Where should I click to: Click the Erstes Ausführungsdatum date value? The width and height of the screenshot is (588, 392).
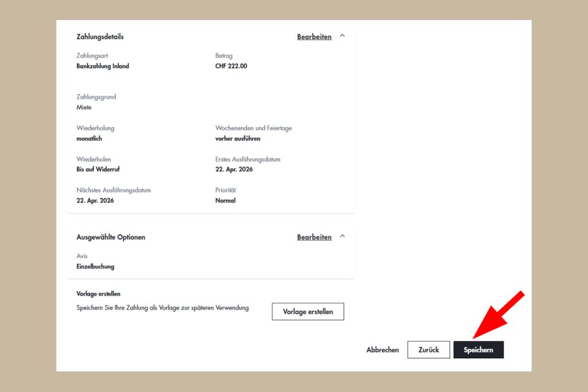tap(234, 169)
